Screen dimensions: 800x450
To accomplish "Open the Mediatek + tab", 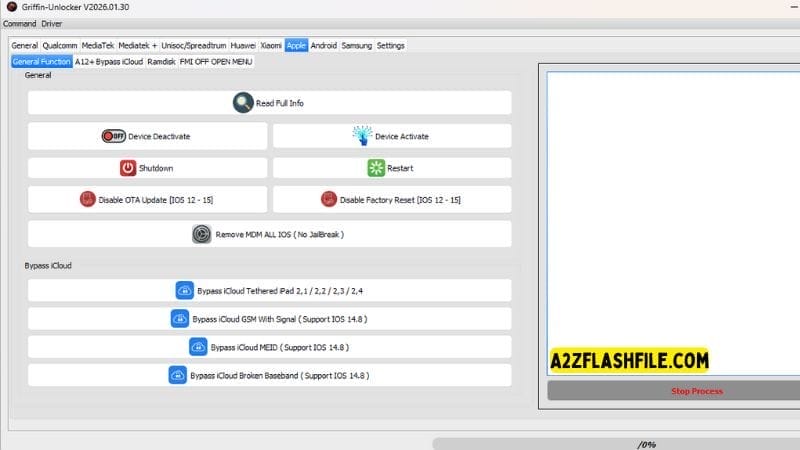I will tap(138, 45).
